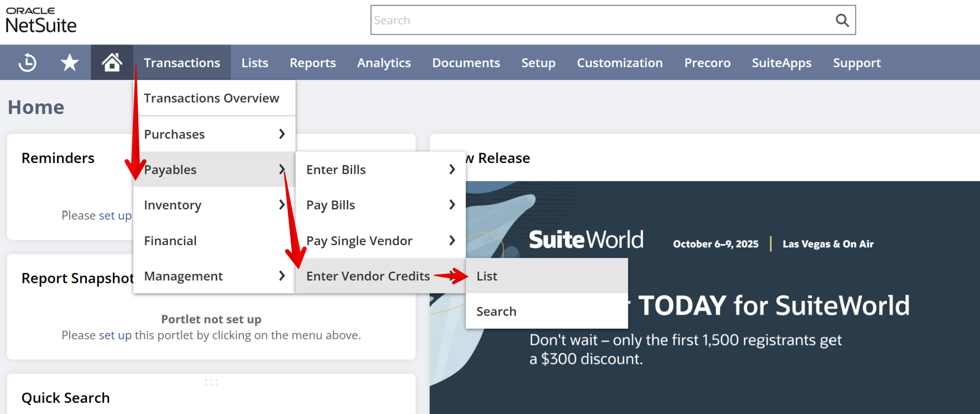
Task: Open the Shortcuts star icon
Action: (x=70, y=62)
